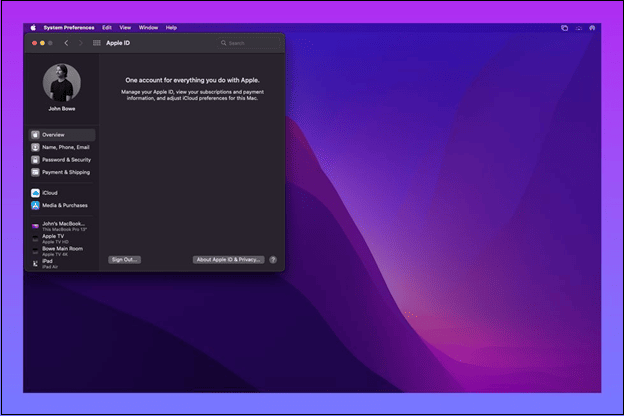Click the Sign Out button
Screen dimensions: 624x416
[x=125, y=259]
